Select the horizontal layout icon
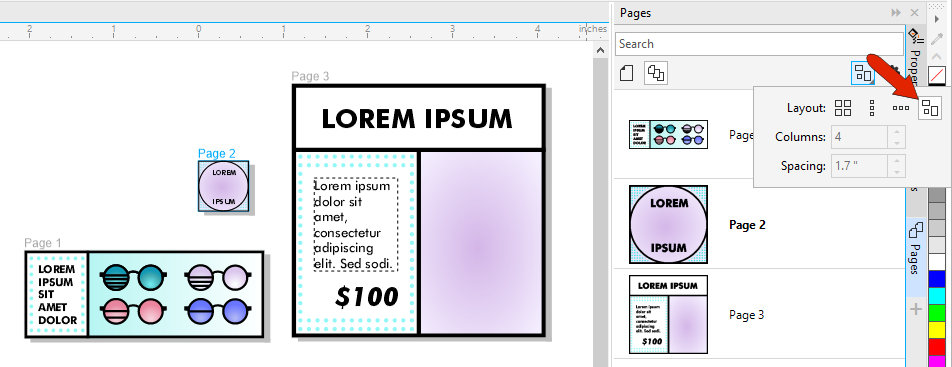 [900, 108]
